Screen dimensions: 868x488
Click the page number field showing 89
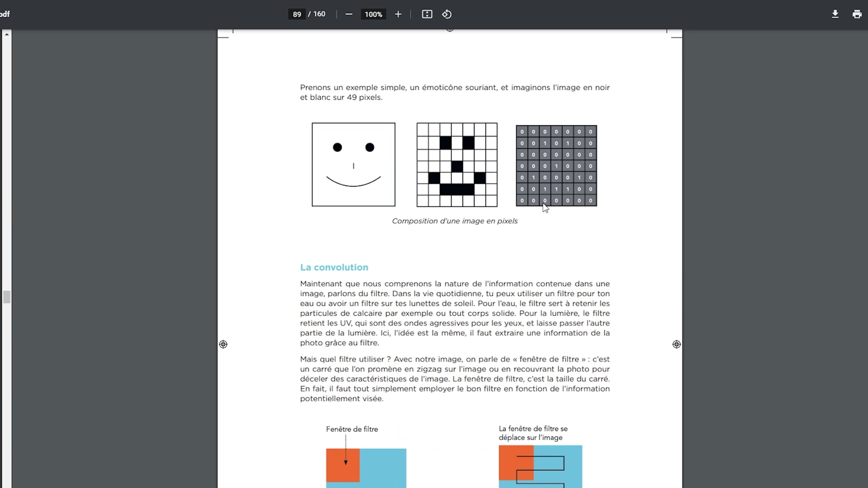point(297,14)
